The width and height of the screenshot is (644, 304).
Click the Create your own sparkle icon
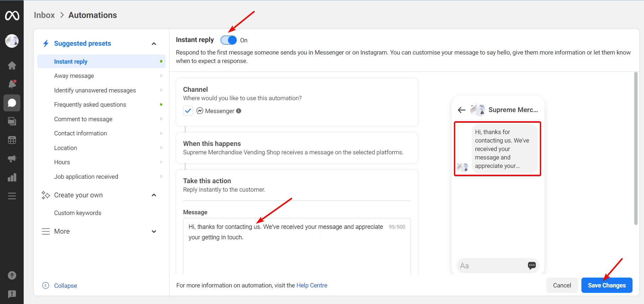46,195
